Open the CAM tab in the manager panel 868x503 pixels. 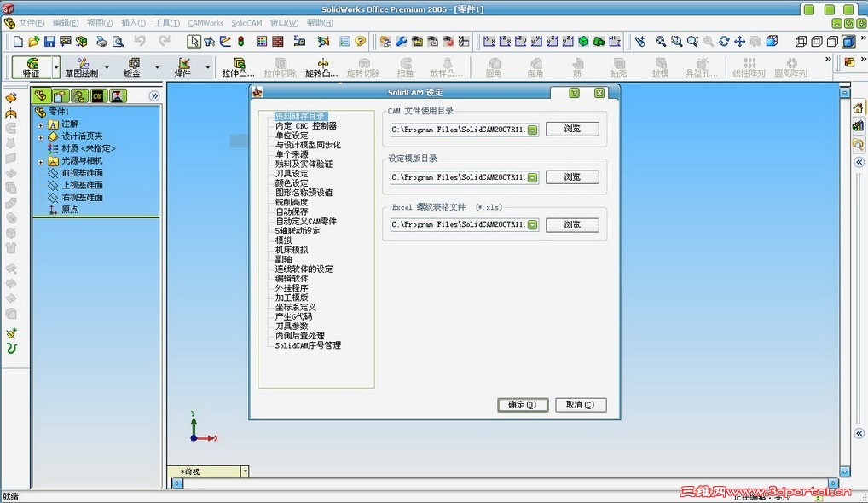pos(98,95)
